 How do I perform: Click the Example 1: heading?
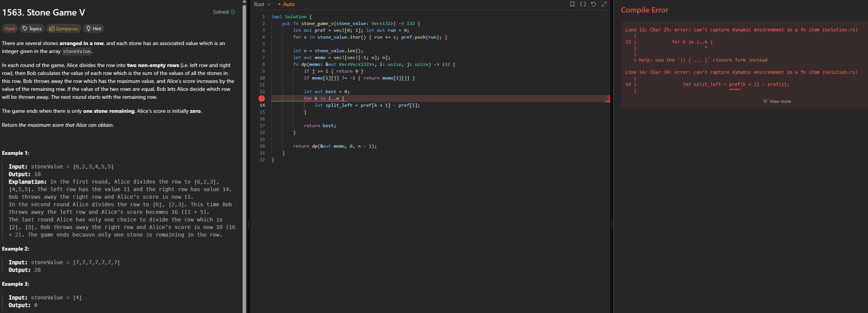click(x=16, y=153)
